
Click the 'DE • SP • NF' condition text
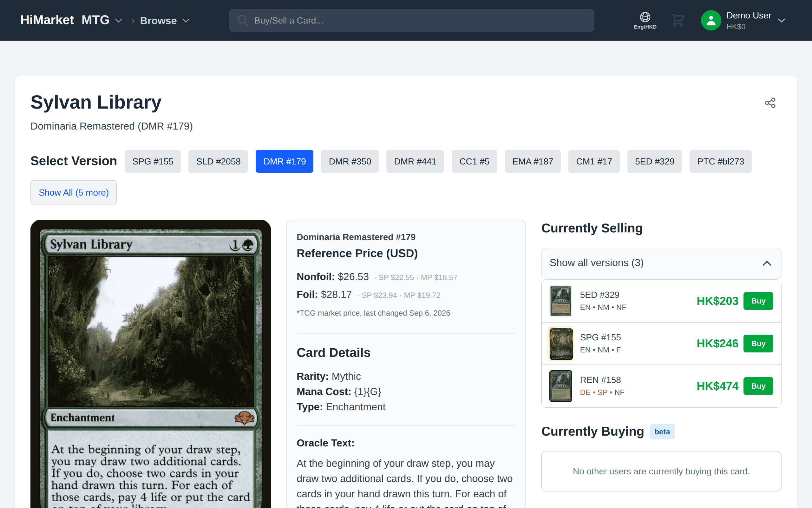602,392
